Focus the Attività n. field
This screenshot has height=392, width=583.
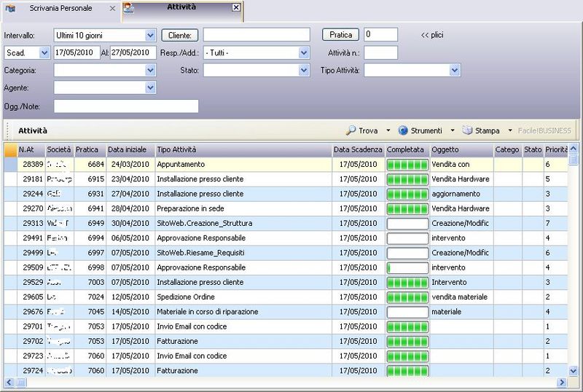pyautogui.click(x=380, y=52)
